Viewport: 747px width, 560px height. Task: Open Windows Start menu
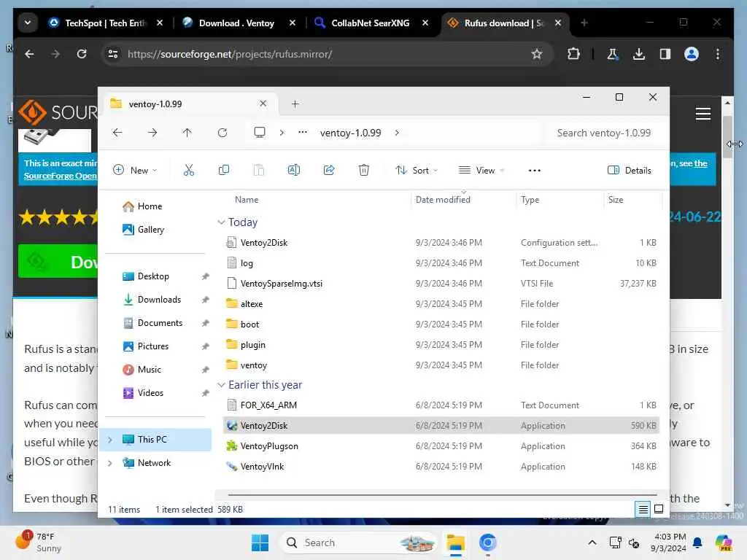click(x=260, y=542)
